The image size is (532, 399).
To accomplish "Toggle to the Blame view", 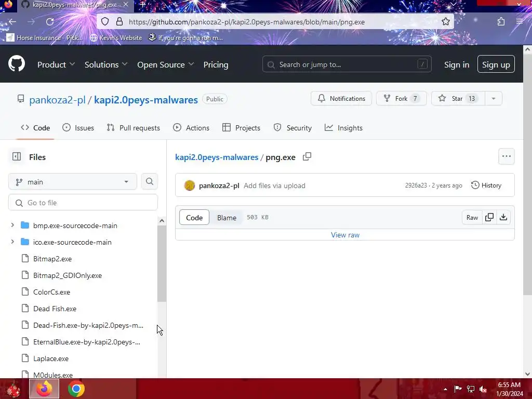I will tap(227, 218).
